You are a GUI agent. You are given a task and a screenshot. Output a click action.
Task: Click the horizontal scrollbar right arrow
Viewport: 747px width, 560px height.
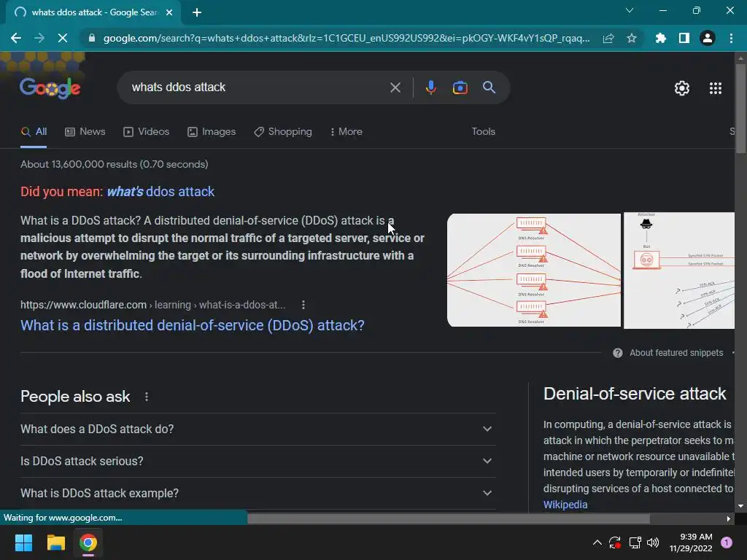[x=729, y=518]
